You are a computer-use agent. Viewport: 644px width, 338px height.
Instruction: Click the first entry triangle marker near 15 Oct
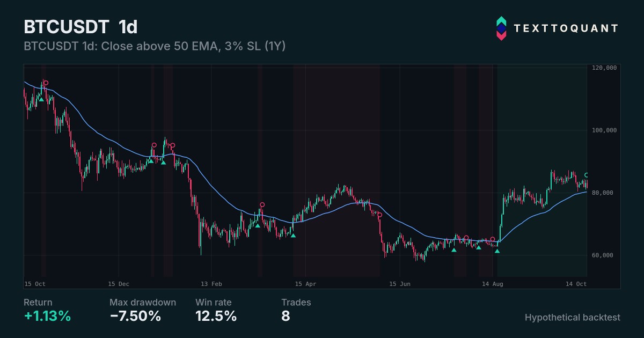[41, 99]
